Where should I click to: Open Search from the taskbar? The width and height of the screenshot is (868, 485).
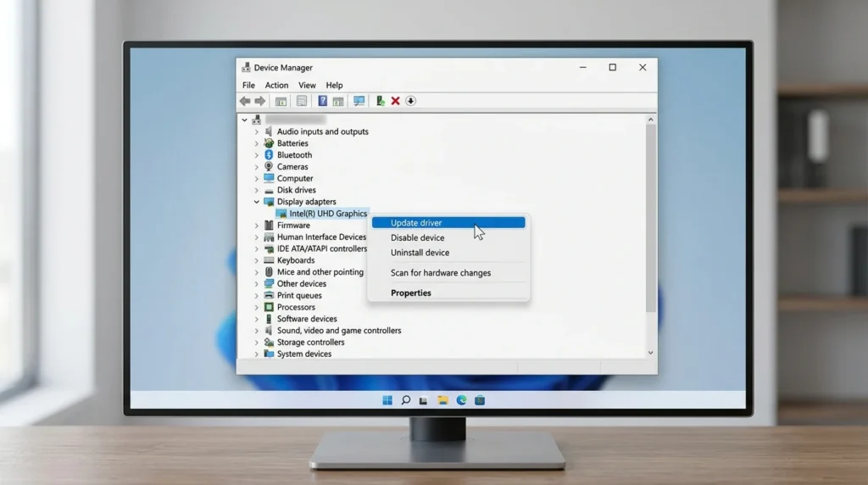click(406, 400)
